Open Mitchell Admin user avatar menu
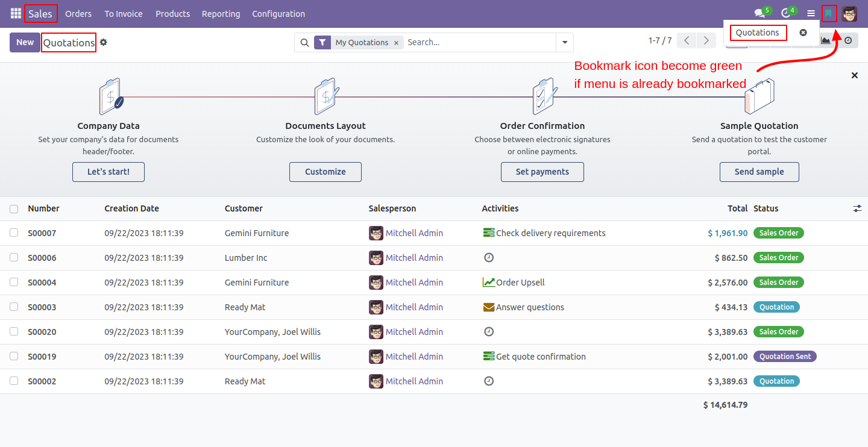 pyautogui.click(x=849, y=13)
